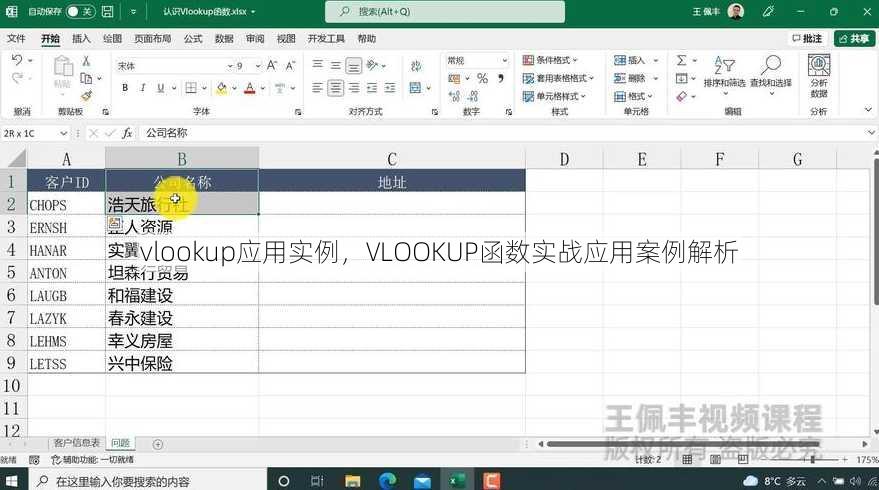Add a new sheet with plus icon

tap(158, 444)
